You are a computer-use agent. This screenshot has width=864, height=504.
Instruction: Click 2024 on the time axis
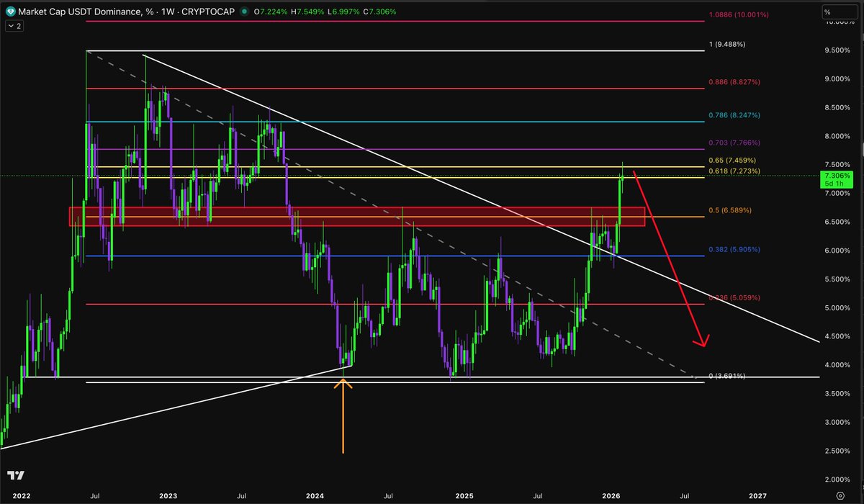coord(315,496)
